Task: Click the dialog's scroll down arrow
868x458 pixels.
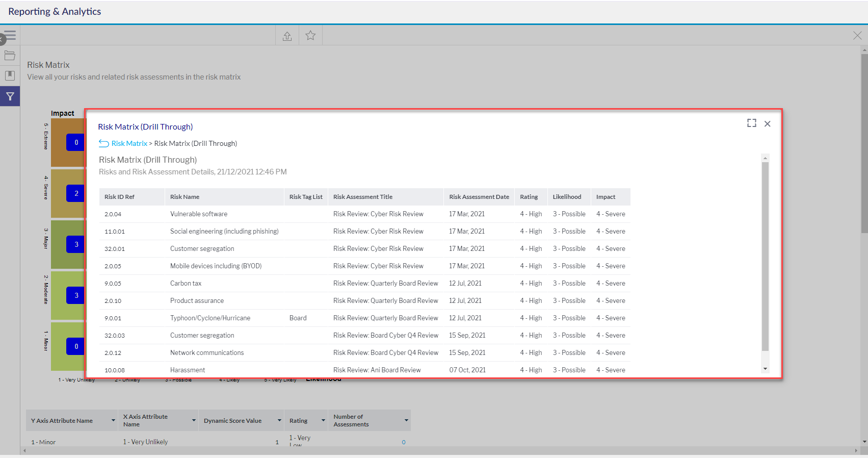Action: (765, 369)
